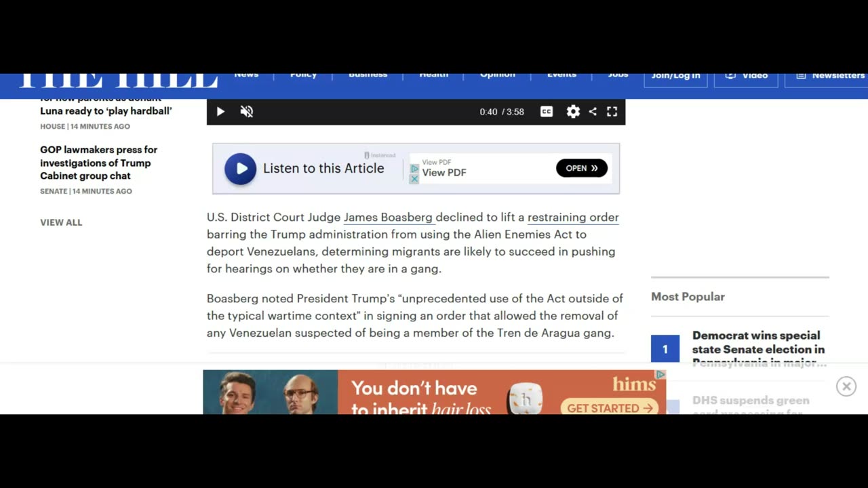
Task: Click GET STARTED on hims ad
Action: pos(610,407)
